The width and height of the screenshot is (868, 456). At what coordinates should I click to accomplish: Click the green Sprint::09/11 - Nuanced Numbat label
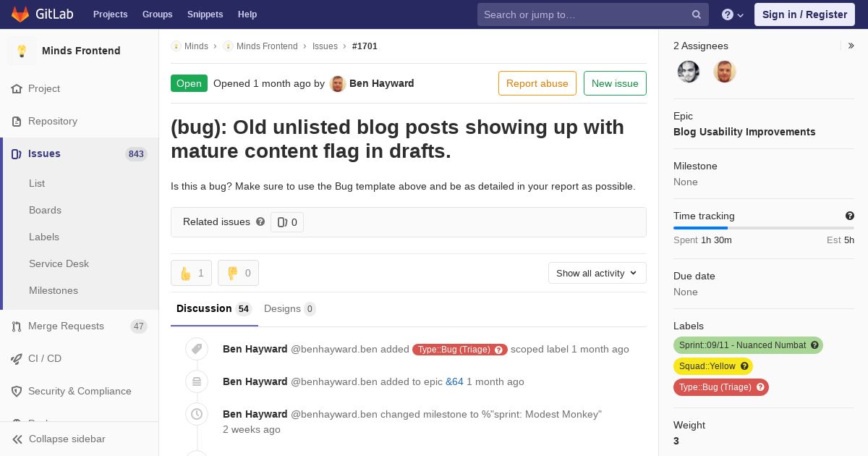tap(748, 345)
